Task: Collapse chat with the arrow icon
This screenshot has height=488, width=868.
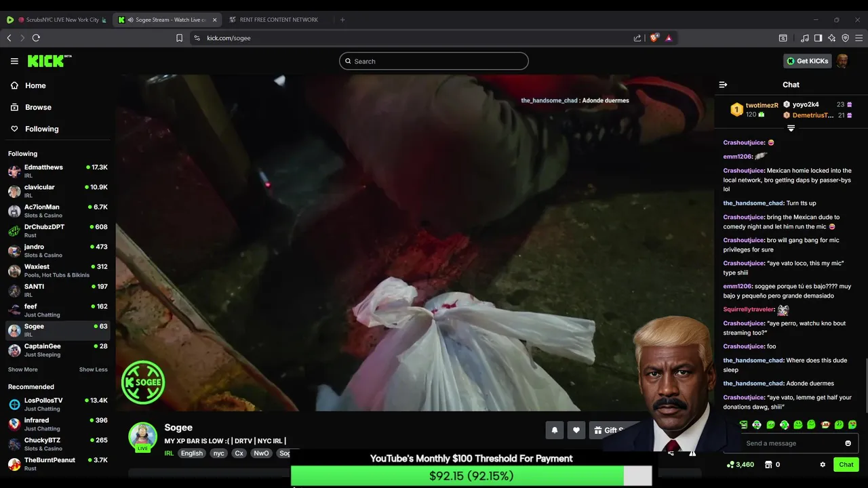Action: (x=723, y=85)
